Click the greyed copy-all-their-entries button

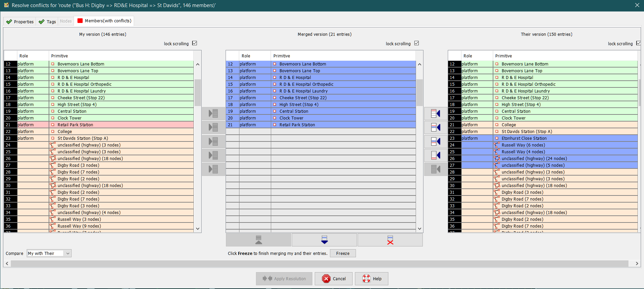pos(436,169)
